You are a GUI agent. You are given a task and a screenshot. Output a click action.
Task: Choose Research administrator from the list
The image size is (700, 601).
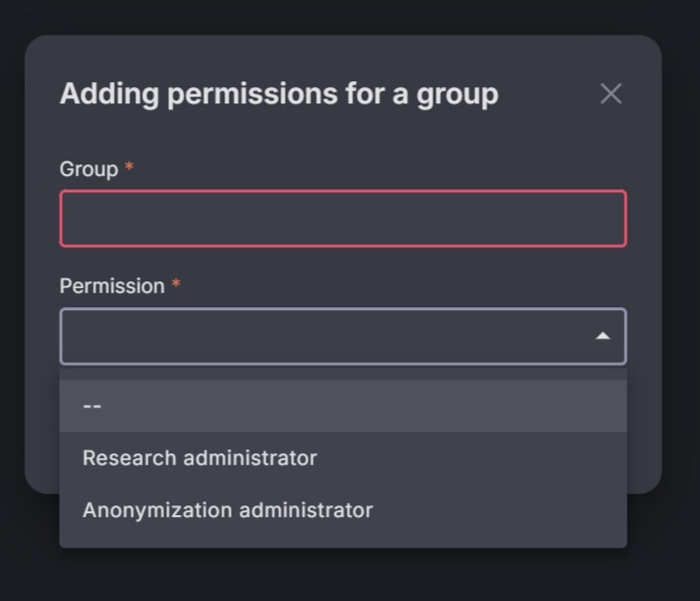point(200,458)
